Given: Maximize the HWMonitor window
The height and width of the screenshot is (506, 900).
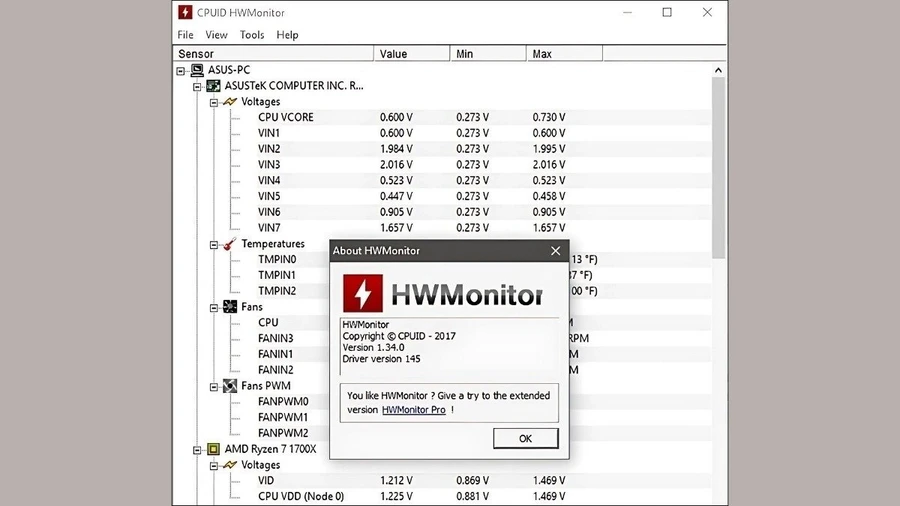Looking at the screenshot, I should [x=667, y=12].
